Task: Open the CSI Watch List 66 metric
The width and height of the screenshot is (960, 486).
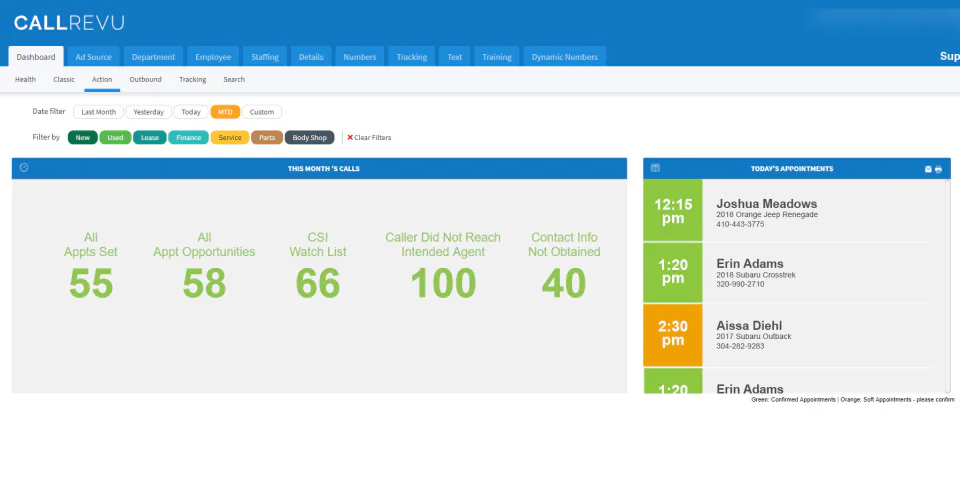Action: point(318,266)
